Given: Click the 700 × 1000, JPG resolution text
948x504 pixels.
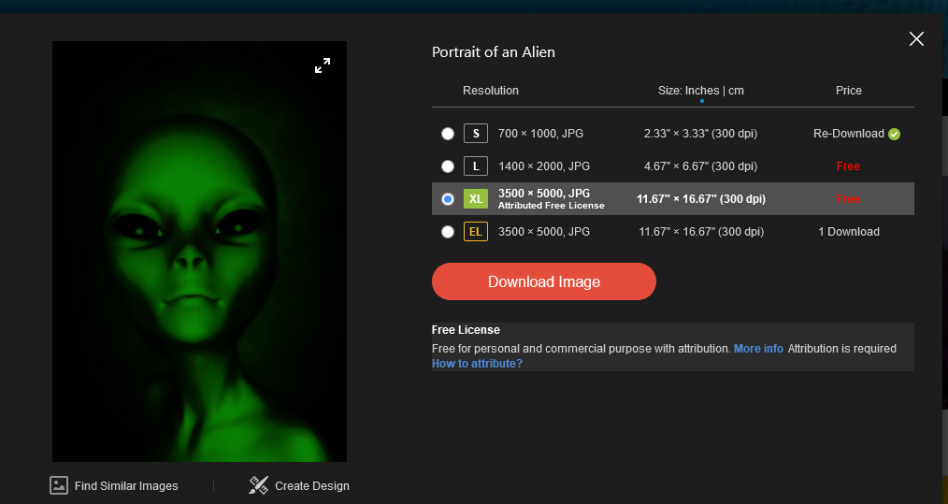Looking at the screenshot, I should (x=541, y=134).
